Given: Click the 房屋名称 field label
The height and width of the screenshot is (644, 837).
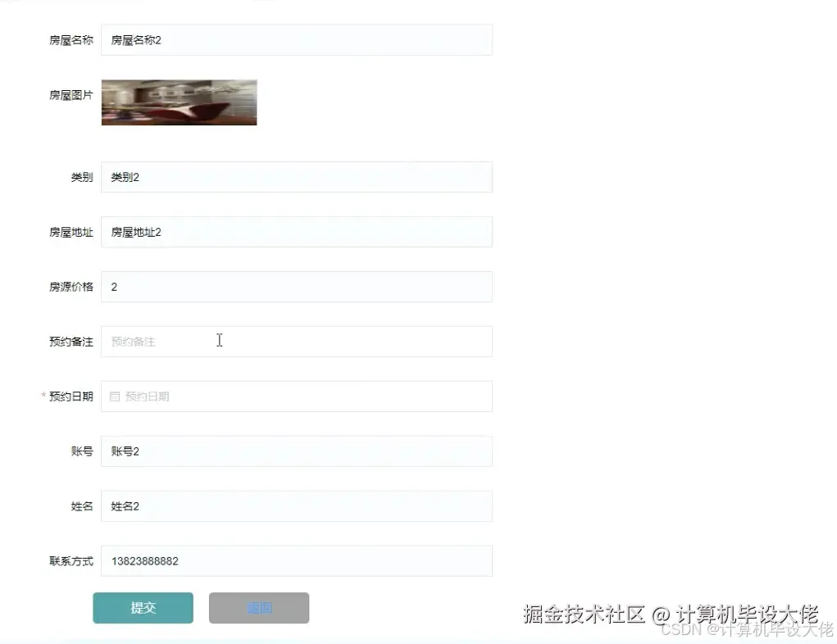Looking at the screenshot, I should [71, 39].
